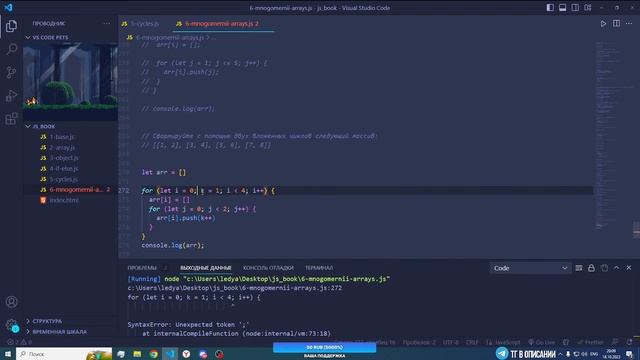Click line number 272 in gutter
The height and width of the screenshot is (360, 640).
(x=124, y=191)
